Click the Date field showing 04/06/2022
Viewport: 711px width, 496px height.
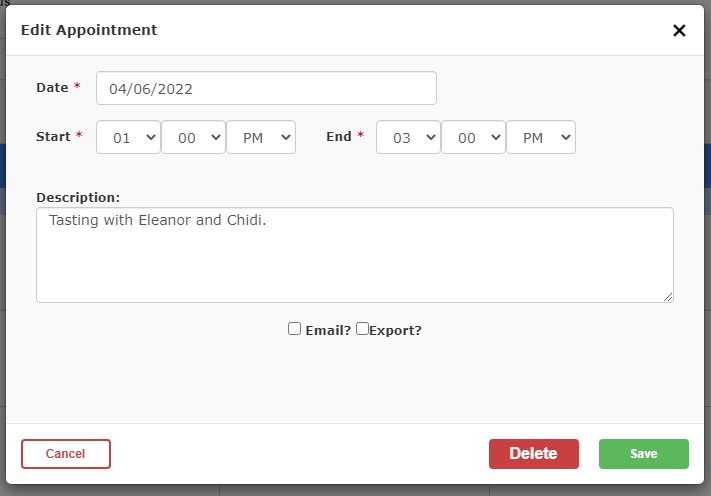pos(266,88)
